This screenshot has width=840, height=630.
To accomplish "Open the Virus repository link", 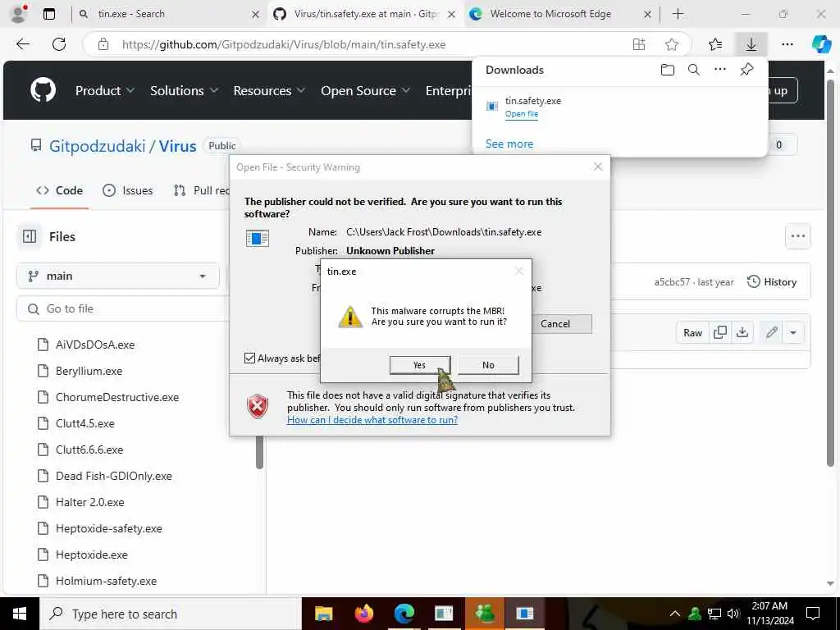I will [177, 146].
